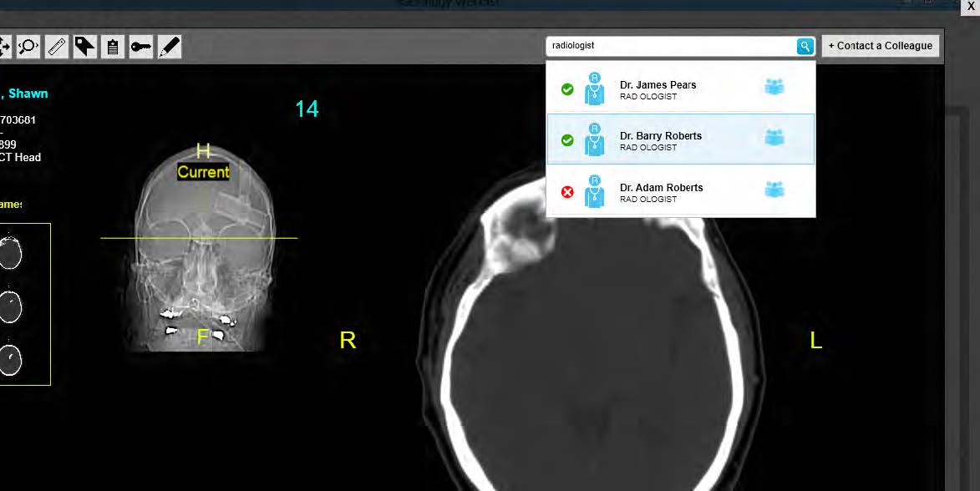The width and height of the screenshot is (980, 491).
Task: Select the top series thumbnail in the left panel
Action: (10, 254)
